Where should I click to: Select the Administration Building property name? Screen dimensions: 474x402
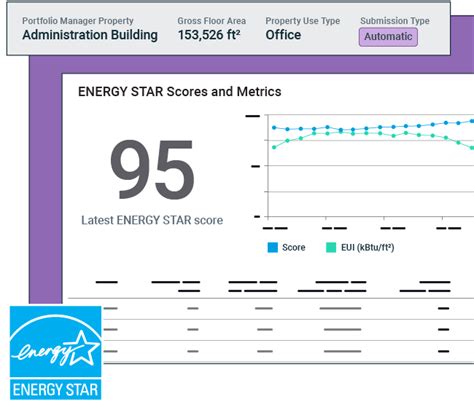point(90,35)
